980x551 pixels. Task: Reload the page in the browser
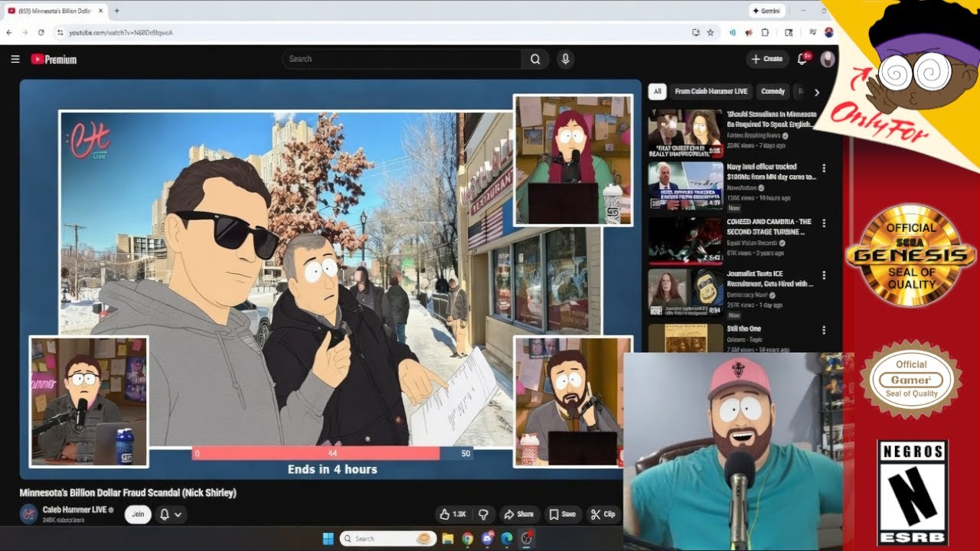point(40,32)
